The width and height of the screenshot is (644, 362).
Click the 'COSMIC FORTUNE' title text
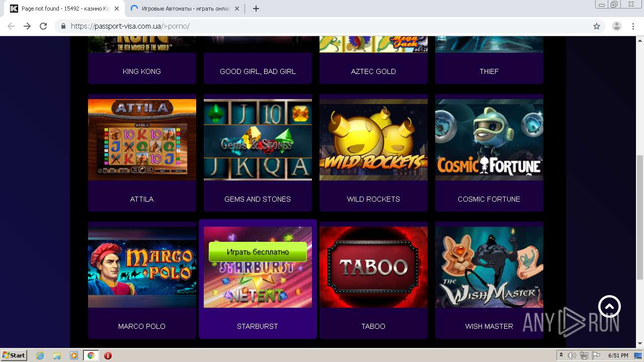click(x=489, y=199)
